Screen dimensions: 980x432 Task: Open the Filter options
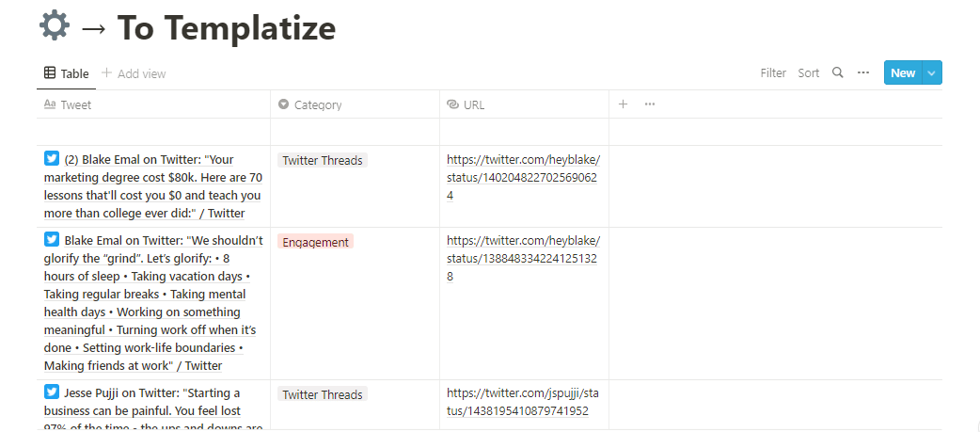tap(773, 73)
